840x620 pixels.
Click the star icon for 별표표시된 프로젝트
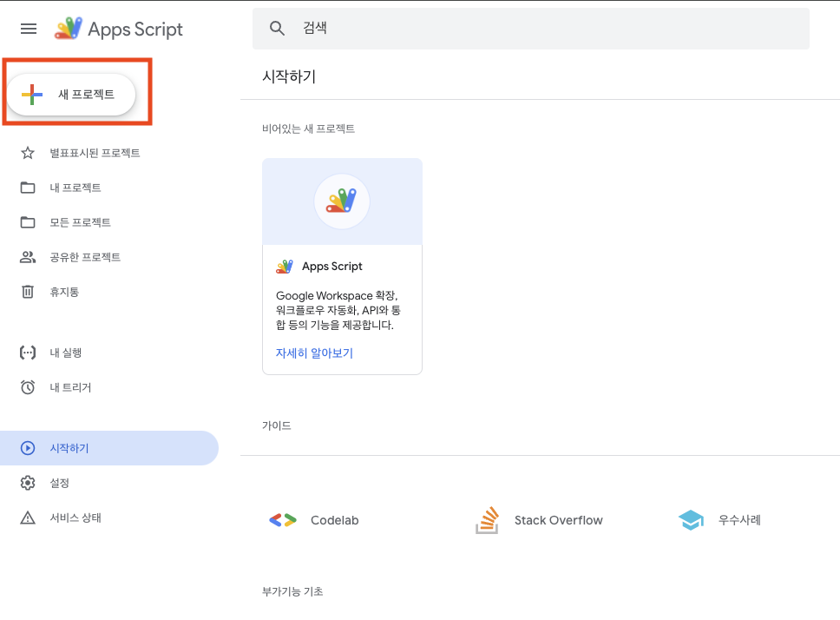28,153
